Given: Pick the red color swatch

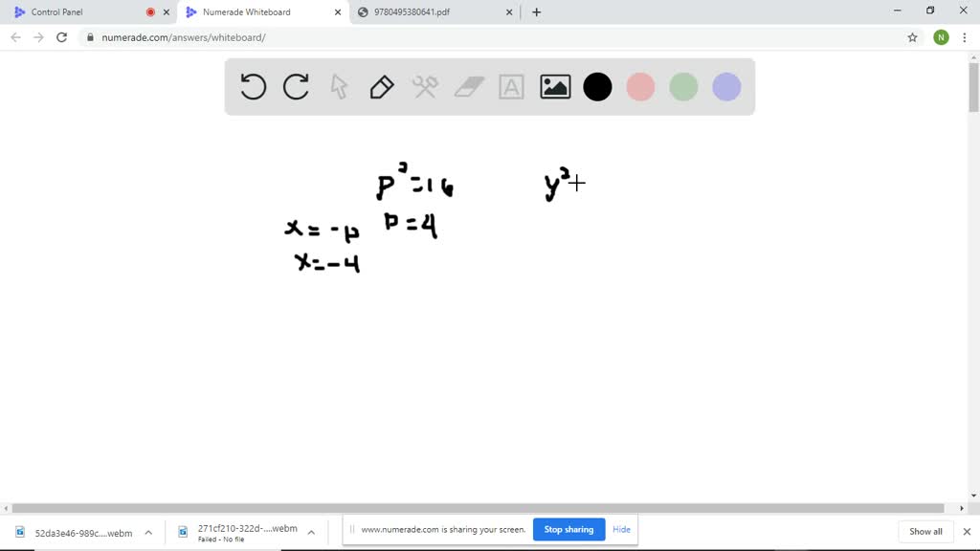Looking at the screenshot, I should pyautogui.click(x=640, y=87).
